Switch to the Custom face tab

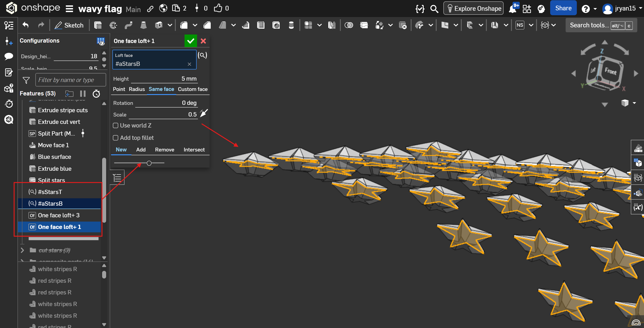click(193, 89)
